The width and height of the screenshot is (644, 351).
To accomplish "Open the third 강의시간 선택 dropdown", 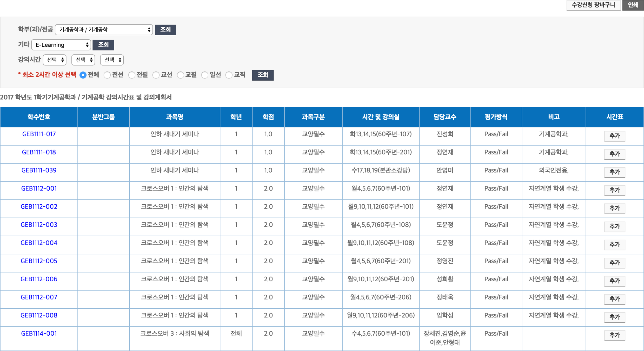I will 112,60.
